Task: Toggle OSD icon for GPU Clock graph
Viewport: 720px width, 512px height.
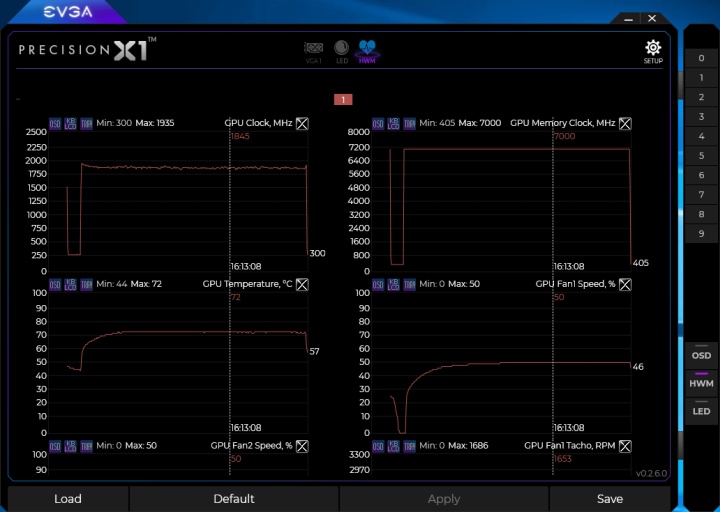Action: click(x=55, y=124)
